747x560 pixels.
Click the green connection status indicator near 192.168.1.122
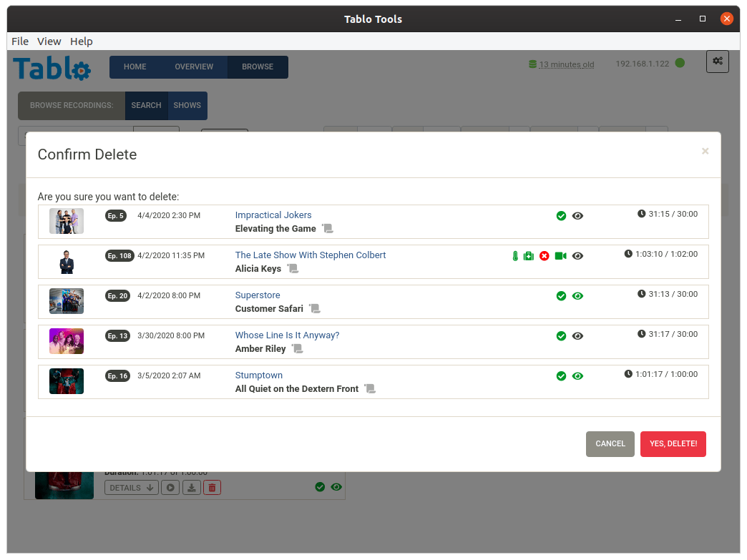[678, 63]
